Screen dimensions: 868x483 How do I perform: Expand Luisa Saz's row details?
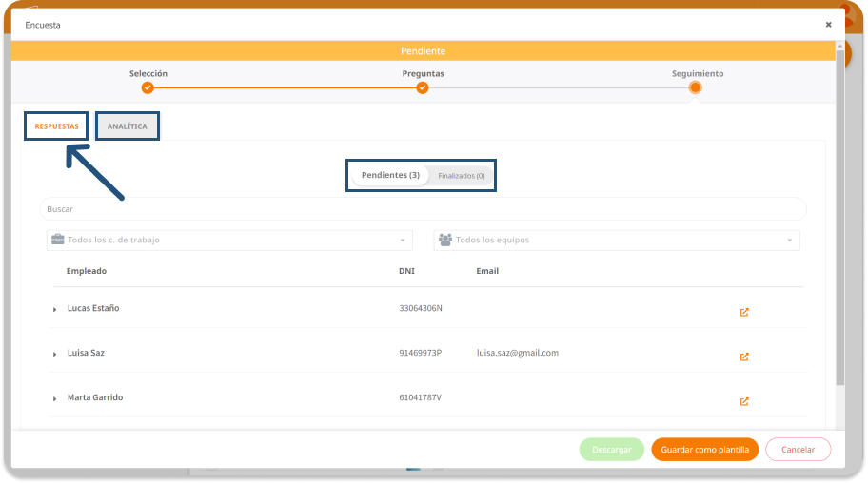[x=55, y=355]
